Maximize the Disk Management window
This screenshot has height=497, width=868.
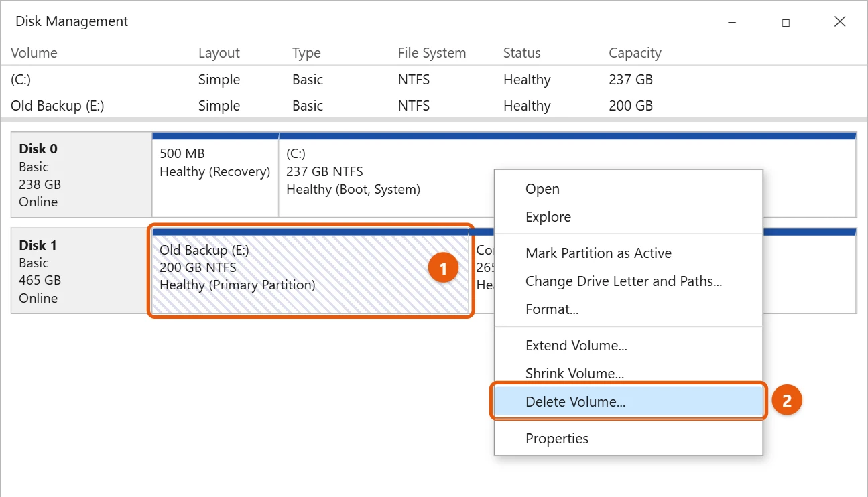point(786,22)
